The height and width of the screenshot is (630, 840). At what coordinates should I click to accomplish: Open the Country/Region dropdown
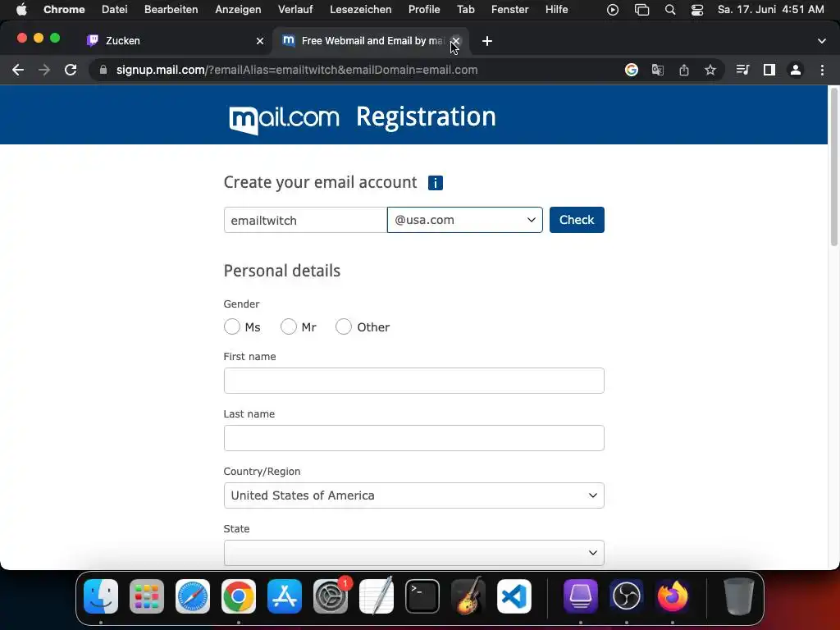coord(413,495)
